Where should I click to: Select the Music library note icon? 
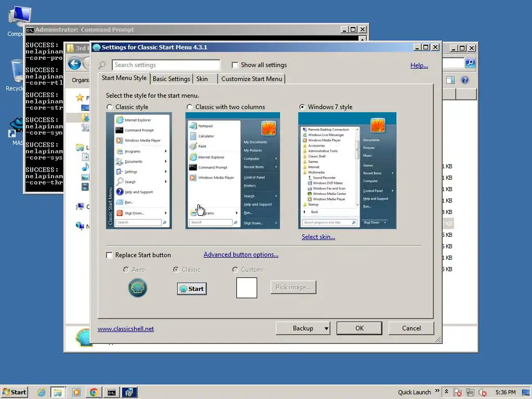(85, 167)
